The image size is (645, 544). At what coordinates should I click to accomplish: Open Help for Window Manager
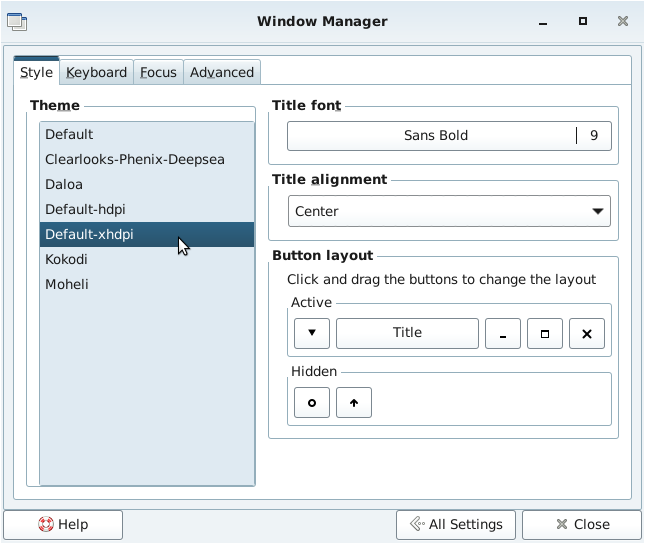click(x=63, y=524)
